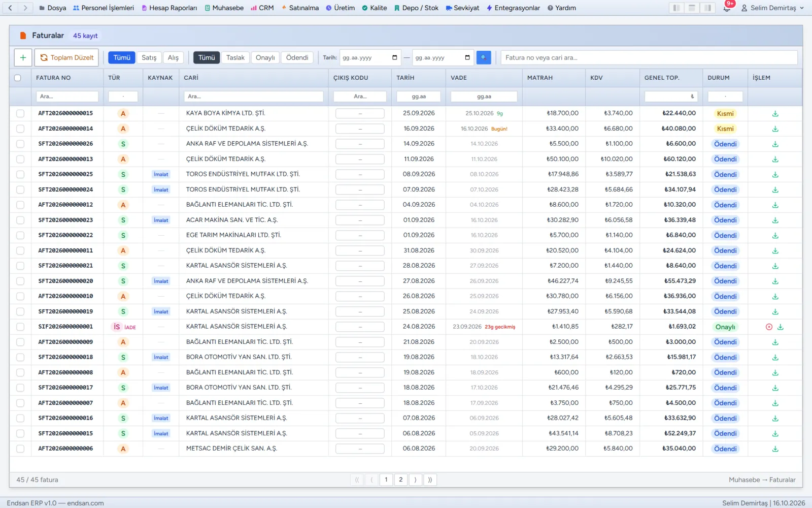Image resolution: width=812 pixels, height=508 pixels.
Task: Filter invoices by the Ödendi status tab
Action: click(x=297, y=57)
